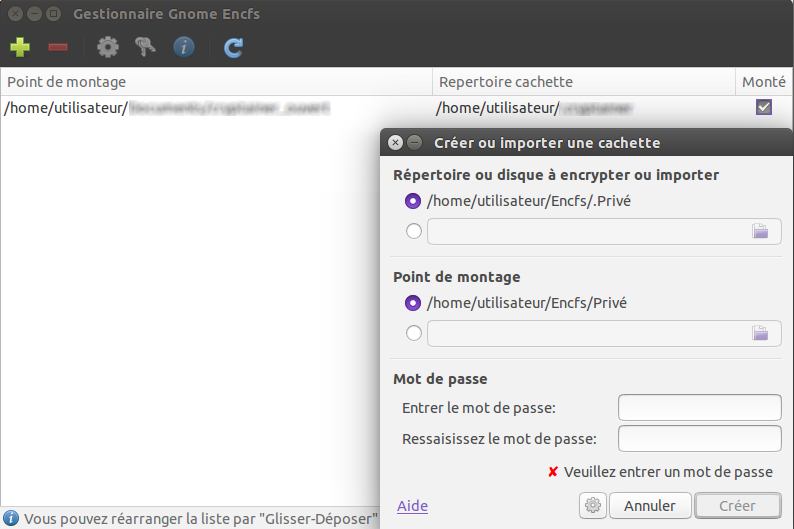
Task: Click the keys change password icon
Action: point(145,47)
